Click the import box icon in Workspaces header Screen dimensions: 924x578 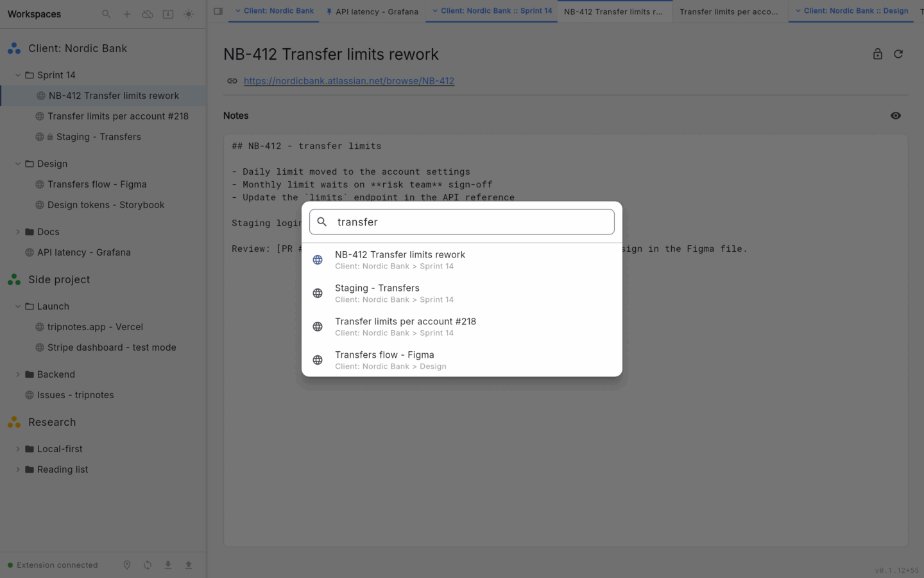[168, 14]
